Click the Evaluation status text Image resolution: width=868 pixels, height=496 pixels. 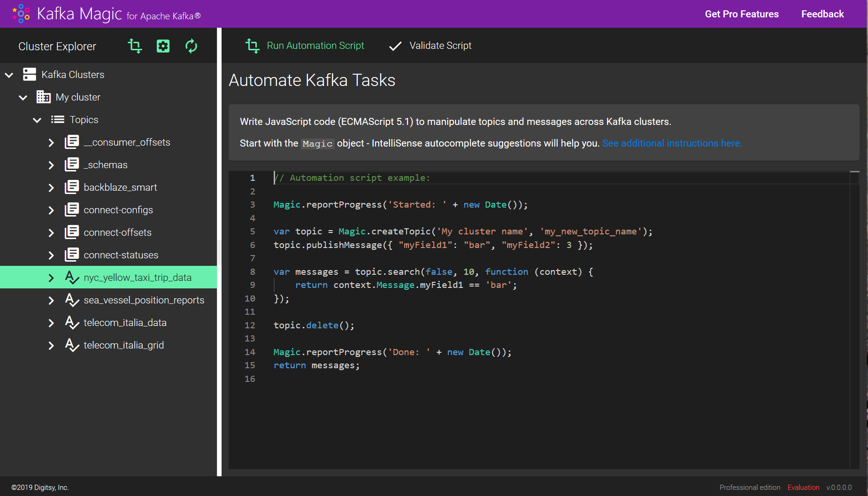point(803,488)
